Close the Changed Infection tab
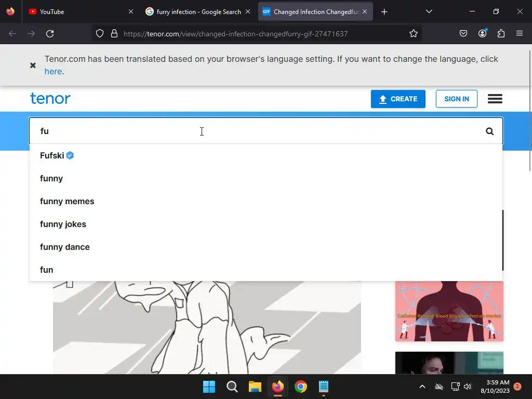The width and height of the screenshot is (532, 399). pos(365,11)
